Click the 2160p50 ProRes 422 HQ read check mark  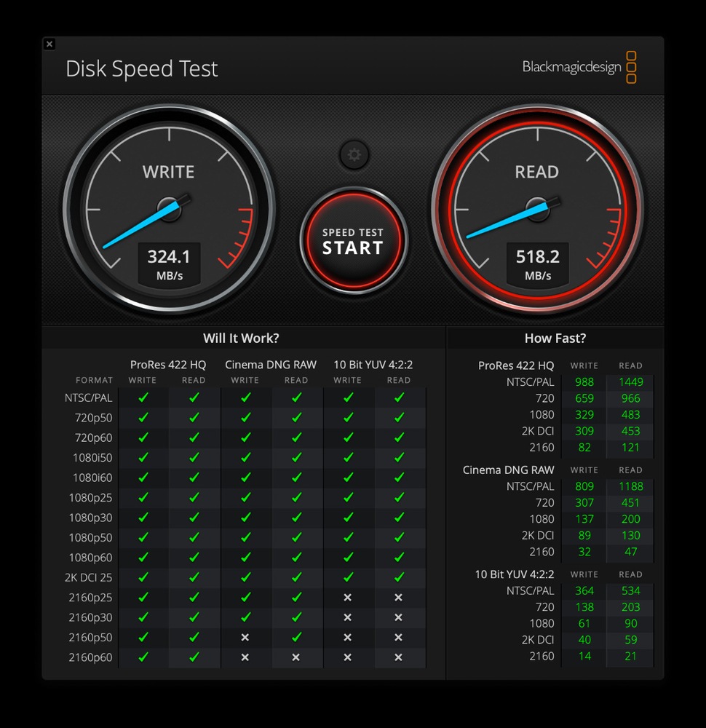click(x=194, y=637)
